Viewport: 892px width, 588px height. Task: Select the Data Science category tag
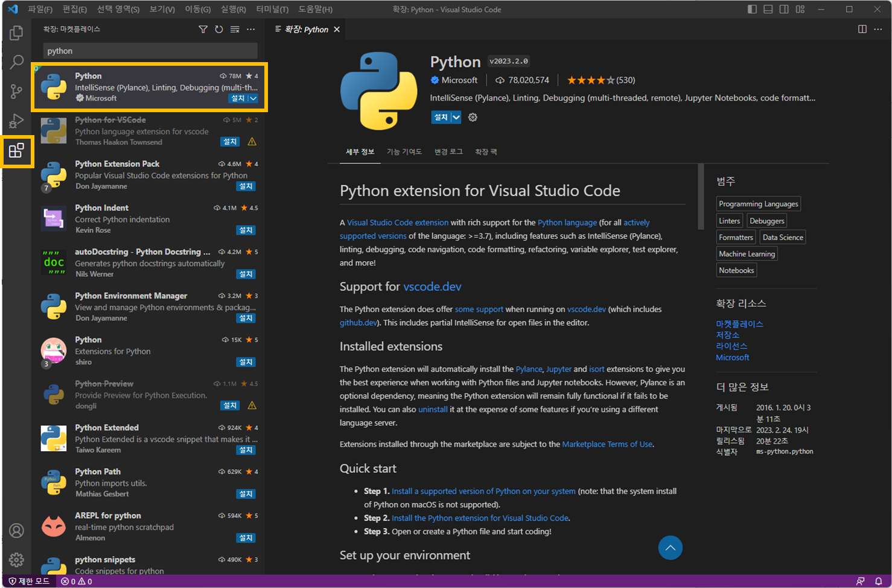tap(783, 238)
